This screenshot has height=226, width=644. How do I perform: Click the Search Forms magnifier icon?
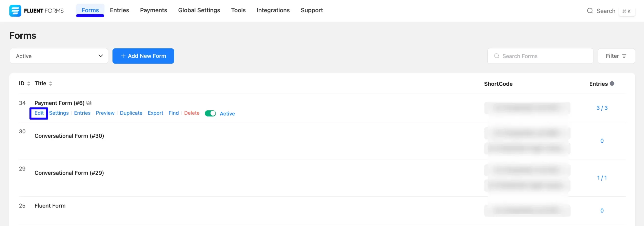496,56
